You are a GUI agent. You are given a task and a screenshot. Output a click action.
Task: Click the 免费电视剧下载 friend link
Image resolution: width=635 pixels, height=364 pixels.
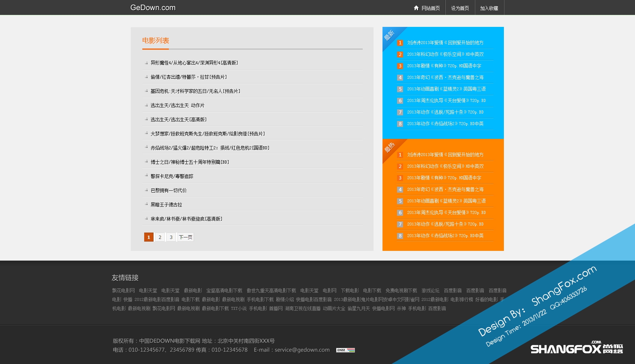point(401,291)
